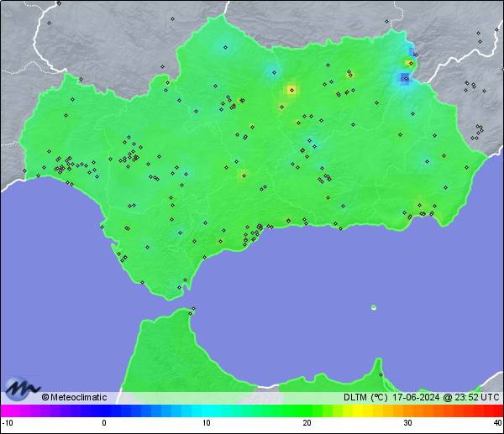504x434 pixels.
Task: Click the -10 label on the temperature scale
Action: pyautogui.click(x=5, y=423)
